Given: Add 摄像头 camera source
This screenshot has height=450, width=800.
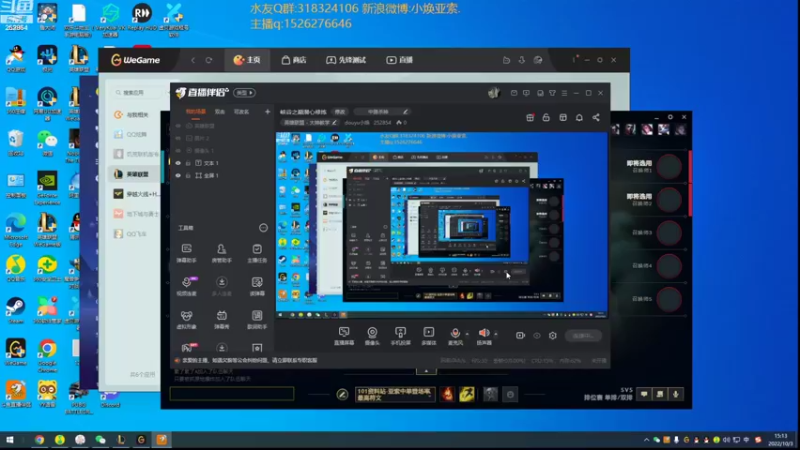Looking at the screenshot, I should 372,336.
